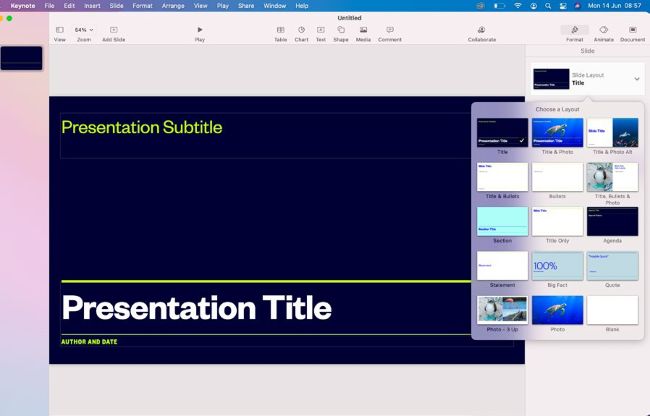Click the Collaborate icon
This screenshot has width=650, height=416.
(x=481, y=30)
